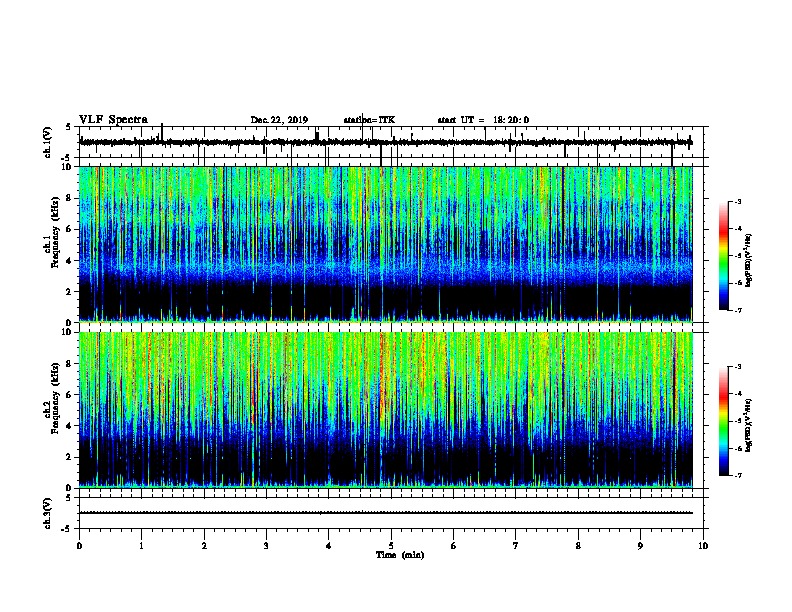This screenshot has width=792, height=612.
Task: Click the "ch.1(V)" axis label
Action: pyautogui.click(x=48, y=142)
